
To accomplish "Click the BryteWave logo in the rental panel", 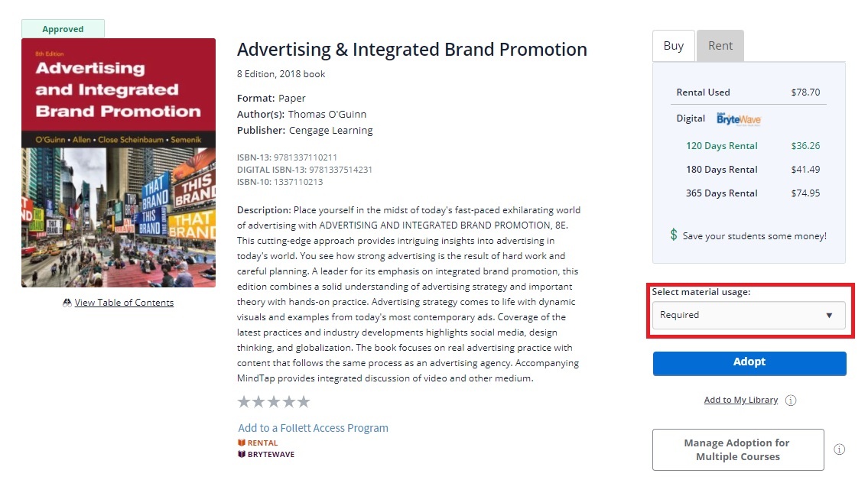I will point(739,119).
